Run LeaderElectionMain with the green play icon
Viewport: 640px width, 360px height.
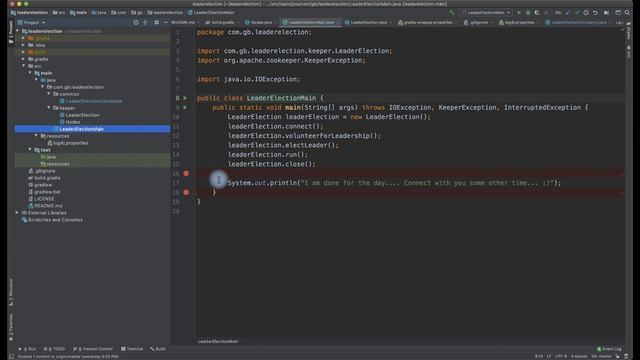point(519,13)
